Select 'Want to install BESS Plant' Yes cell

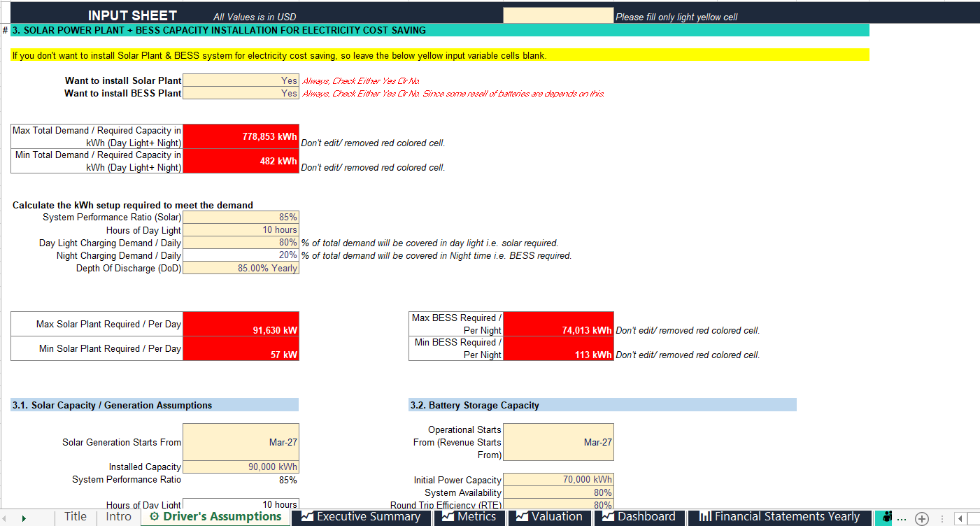[x=241, y=93]
